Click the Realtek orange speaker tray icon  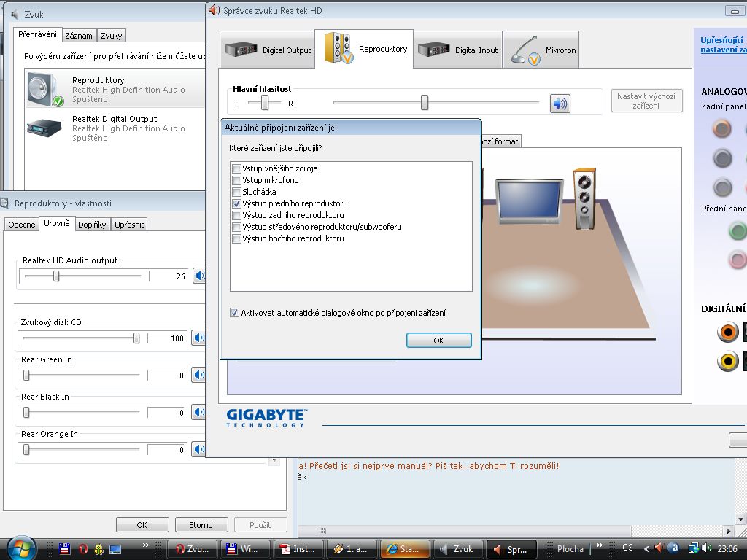click(659, 548)
